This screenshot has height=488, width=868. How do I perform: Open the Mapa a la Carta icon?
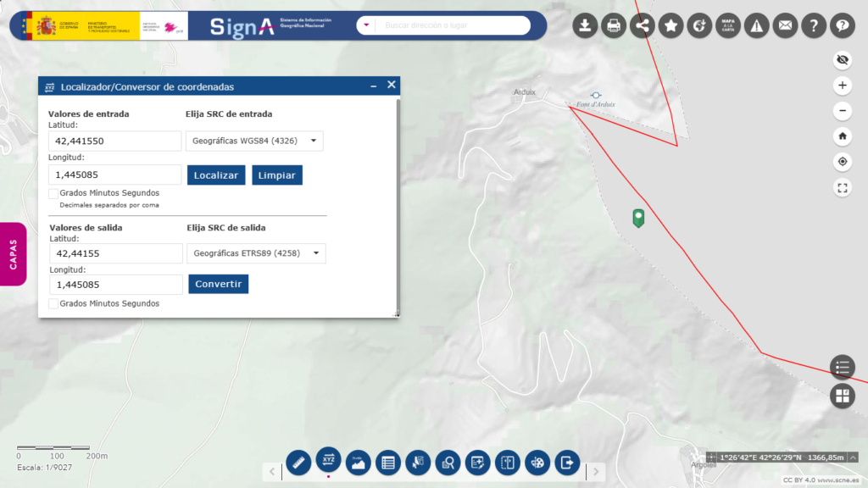[x=728, y=25]
